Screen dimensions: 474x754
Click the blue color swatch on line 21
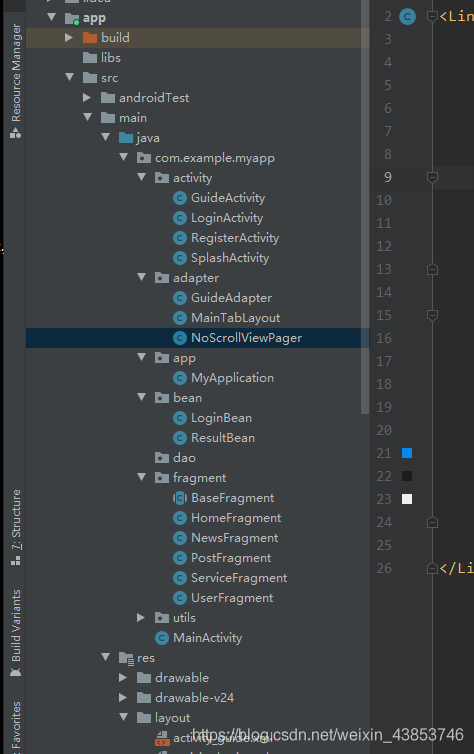(407, 453)
